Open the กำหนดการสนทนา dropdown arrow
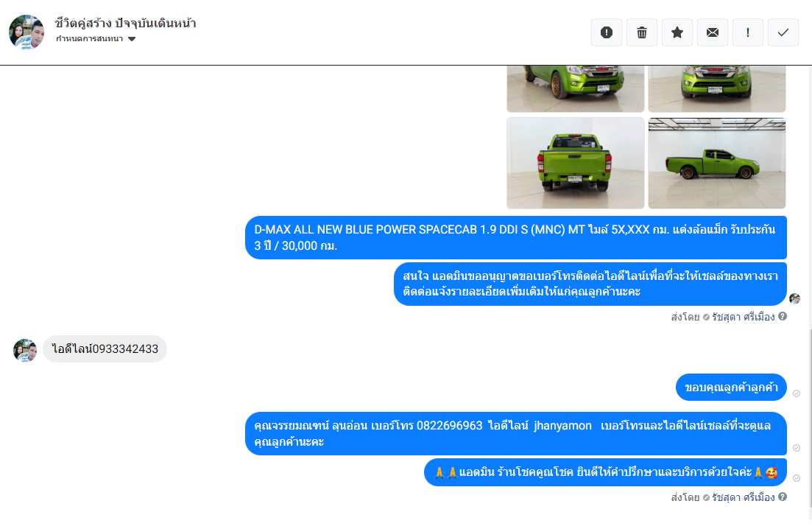The height and width of the screenshot is (529, 812). 132,39
